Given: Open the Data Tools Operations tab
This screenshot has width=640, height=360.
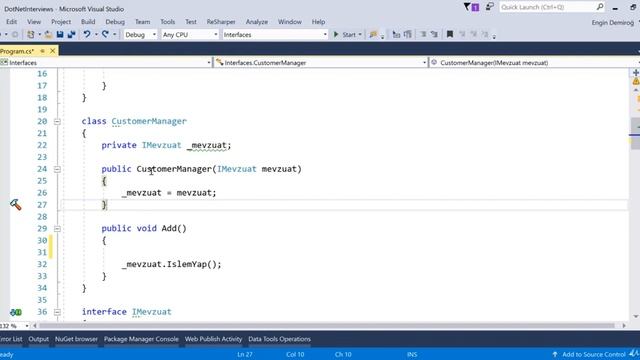Looking at the screenshot, I should (x=280, y=339).
